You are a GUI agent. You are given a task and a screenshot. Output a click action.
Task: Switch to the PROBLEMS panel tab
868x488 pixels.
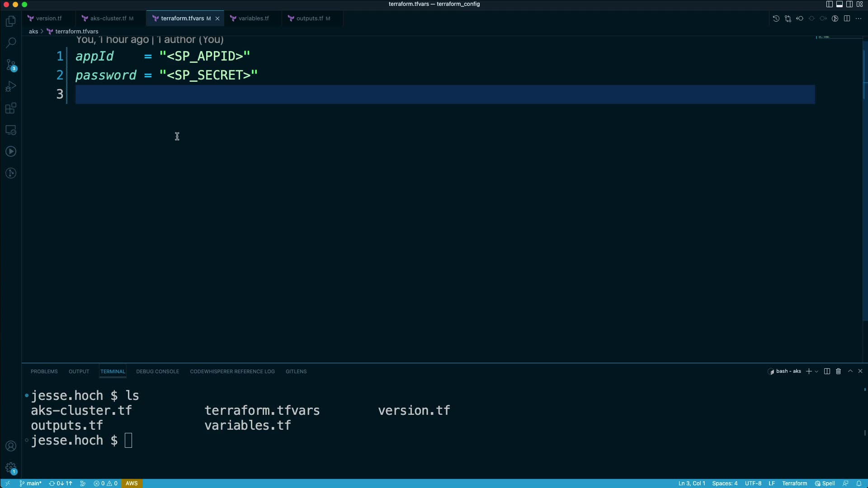(x=44, y=371)
